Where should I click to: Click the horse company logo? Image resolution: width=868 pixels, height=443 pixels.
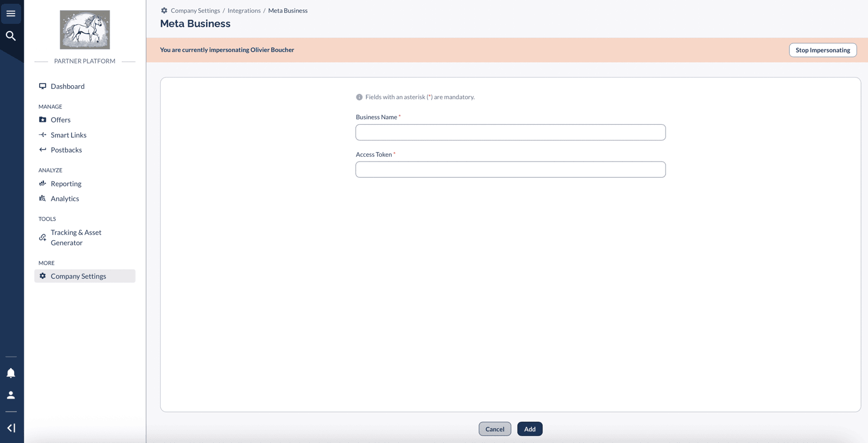click(x=85, y=30)
